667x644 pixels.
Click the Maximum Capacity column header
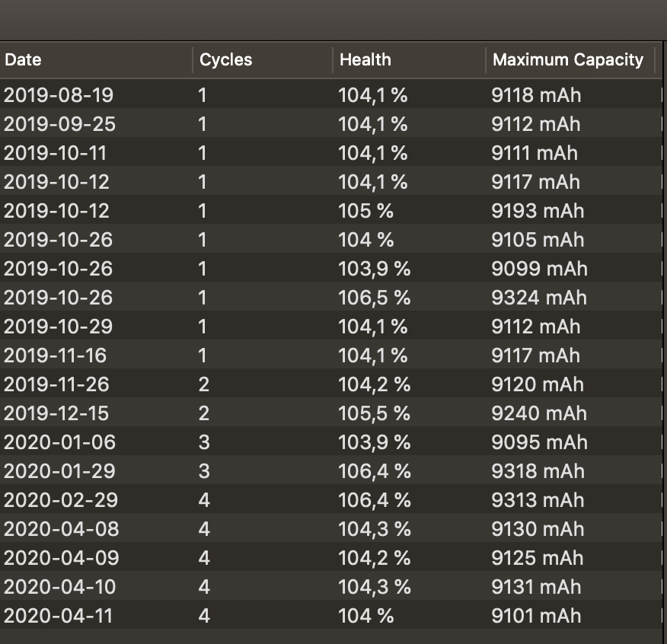coord(570,60)
